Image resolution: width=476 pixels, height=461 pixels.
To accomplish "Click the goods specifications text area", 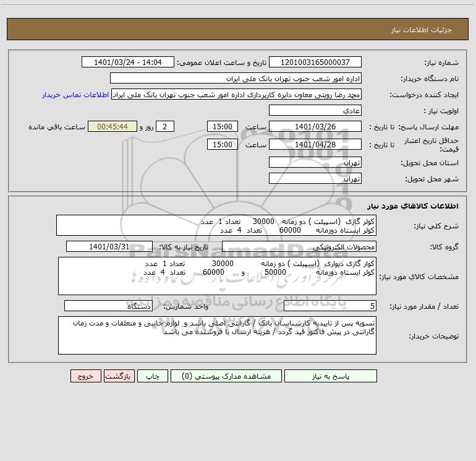I will click(x=217, y=276).
